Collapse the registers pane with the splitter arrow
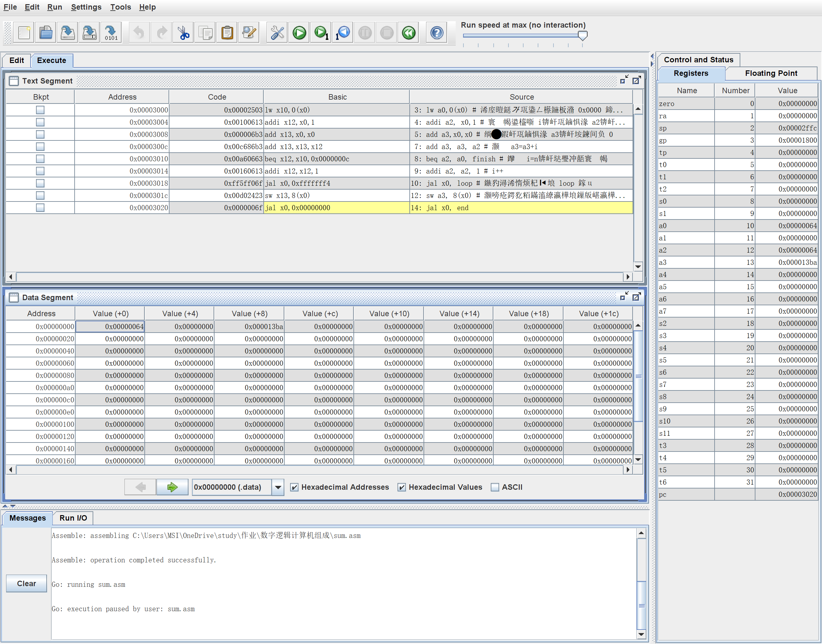Screen dimensions: 822x644 (652, 64)
